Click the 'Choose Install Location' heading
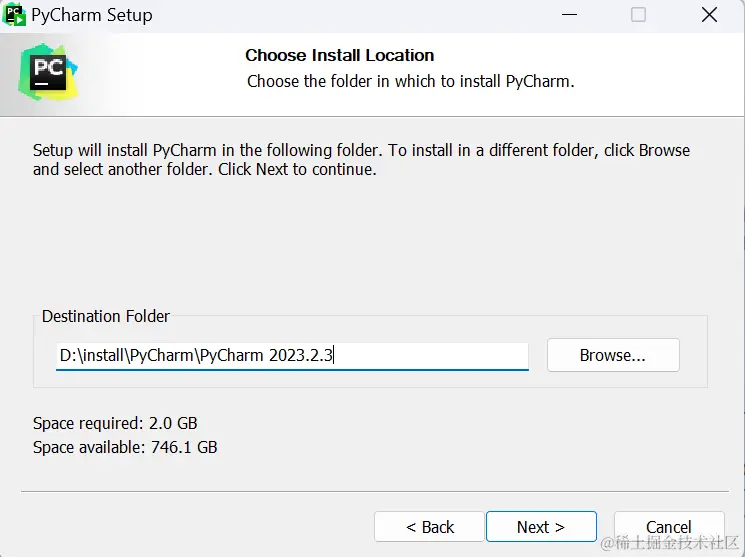 (x=340, y=55)
